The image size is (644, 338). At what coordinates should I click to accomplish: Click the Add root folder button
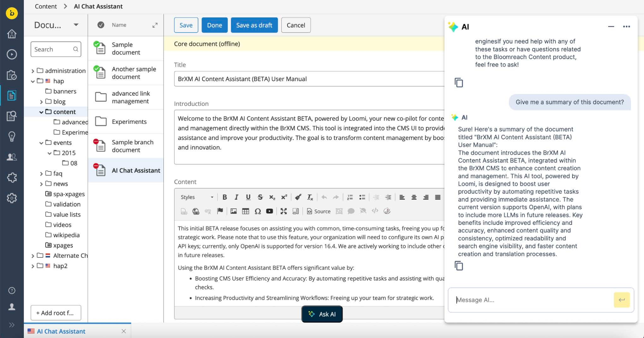click(56, 313)
